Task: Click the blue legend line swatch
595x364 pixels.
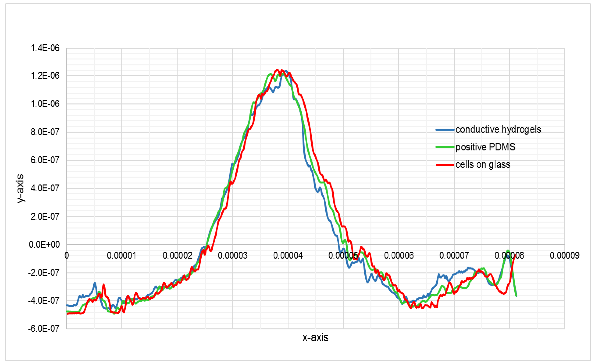Action: tap(445, 130)
